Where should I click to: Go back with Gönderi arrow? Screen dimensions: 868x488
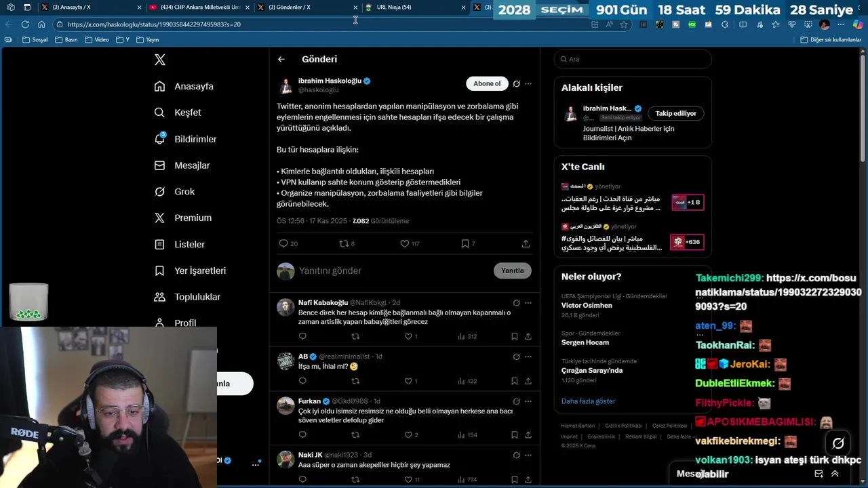[281, 59]
